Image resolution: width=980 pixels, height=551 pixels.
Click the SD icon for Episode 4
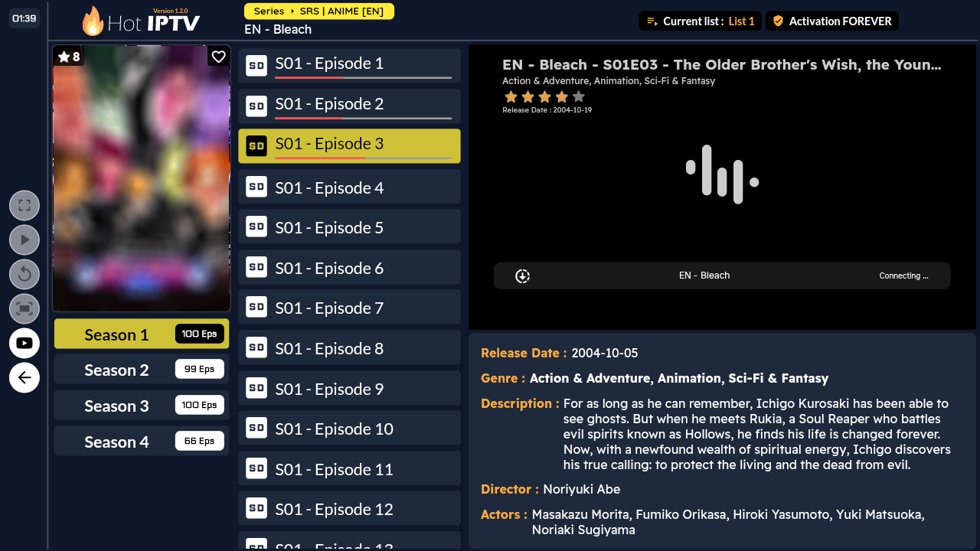(256, 187)
